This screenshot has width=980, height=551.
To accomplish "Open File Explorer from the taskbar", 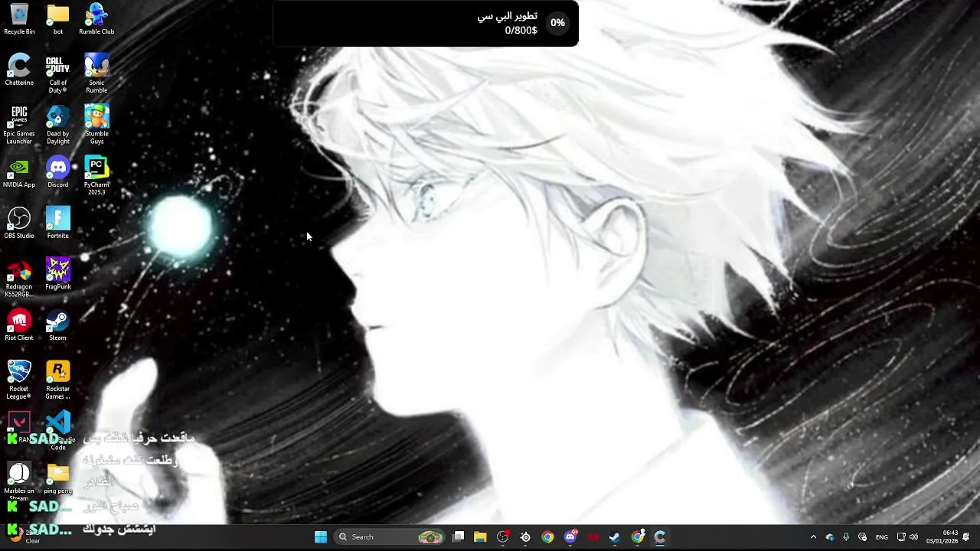I will [480, 537].
